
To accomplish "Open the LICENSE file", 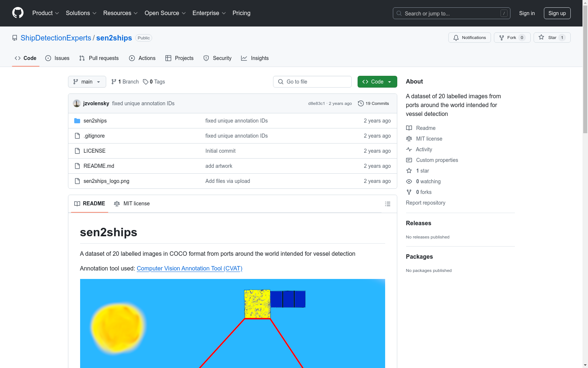I will click(x=94, y=151).
